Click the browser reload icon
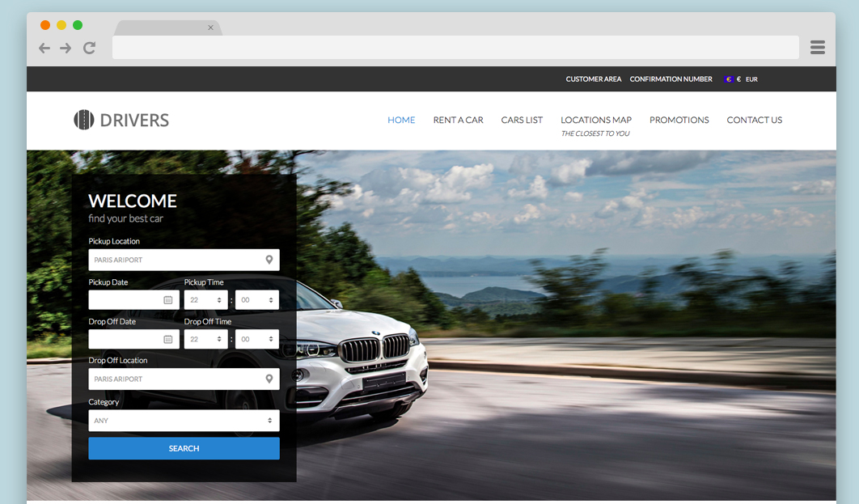859x504 pixels. (89, 49)
